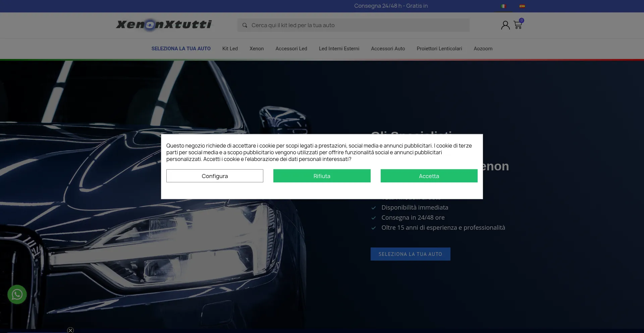Reject cookies with the Rifiuta button

[322, 176]
